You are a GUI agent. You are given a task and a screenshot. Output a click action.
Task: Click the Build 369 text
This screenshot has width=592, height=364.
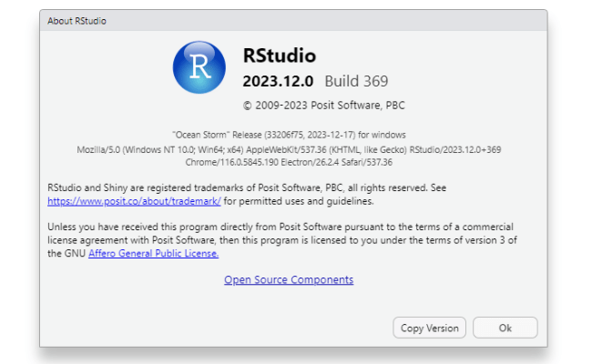tap(356, 81)
